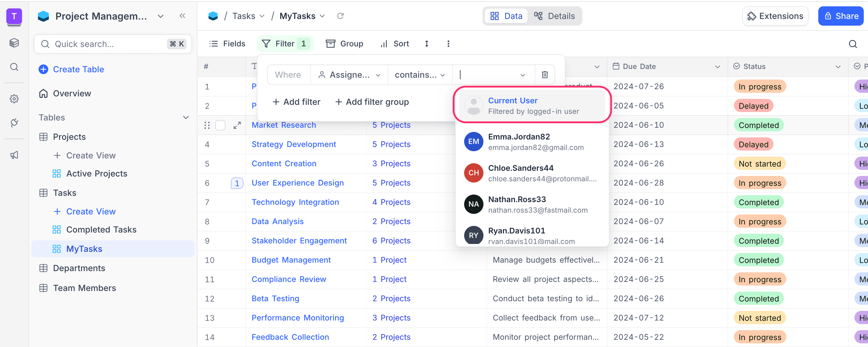
Task: Expand row 3 record icon
Action: pyautogui.click(x=237, y=125)
